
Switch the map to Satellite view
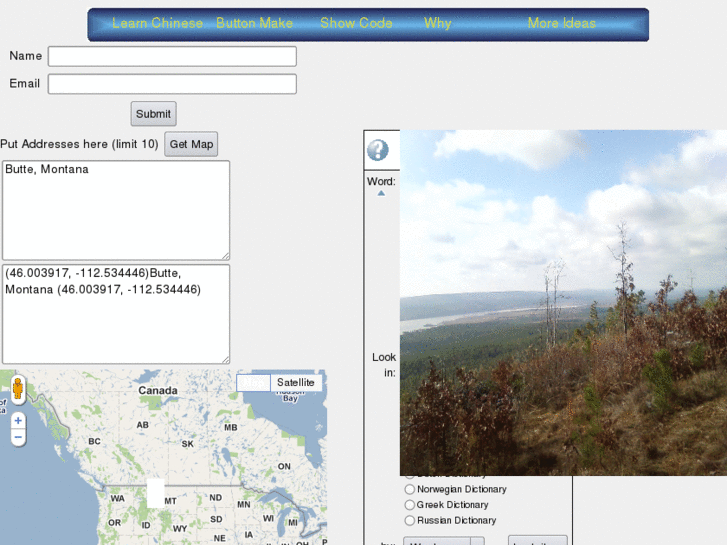tap(295, 383)
